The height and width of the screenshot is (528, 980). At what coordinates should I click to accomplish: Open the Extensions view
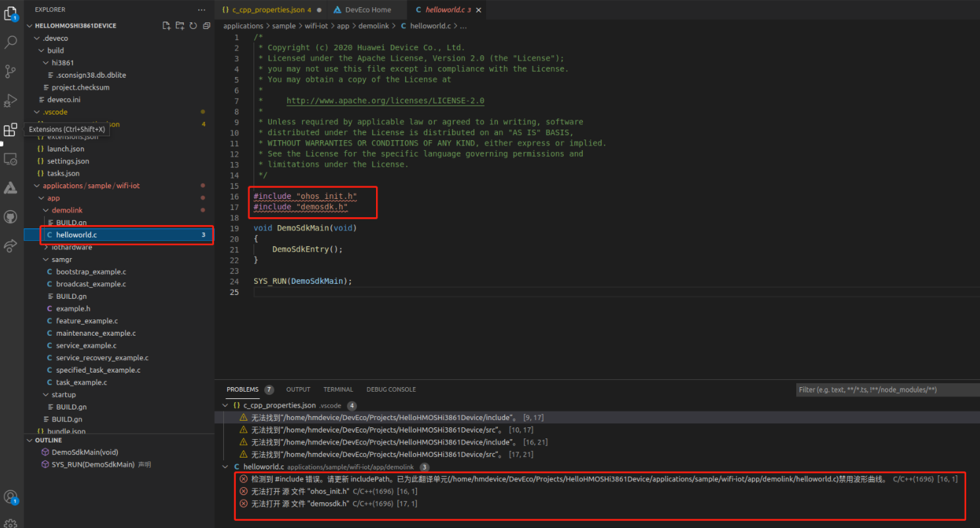click(x=11, y=130)
